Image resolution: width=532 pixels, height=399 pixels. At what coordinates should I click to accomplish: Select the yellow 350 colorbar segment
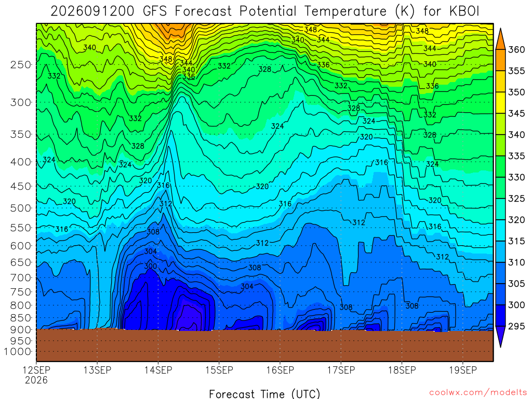500,103
